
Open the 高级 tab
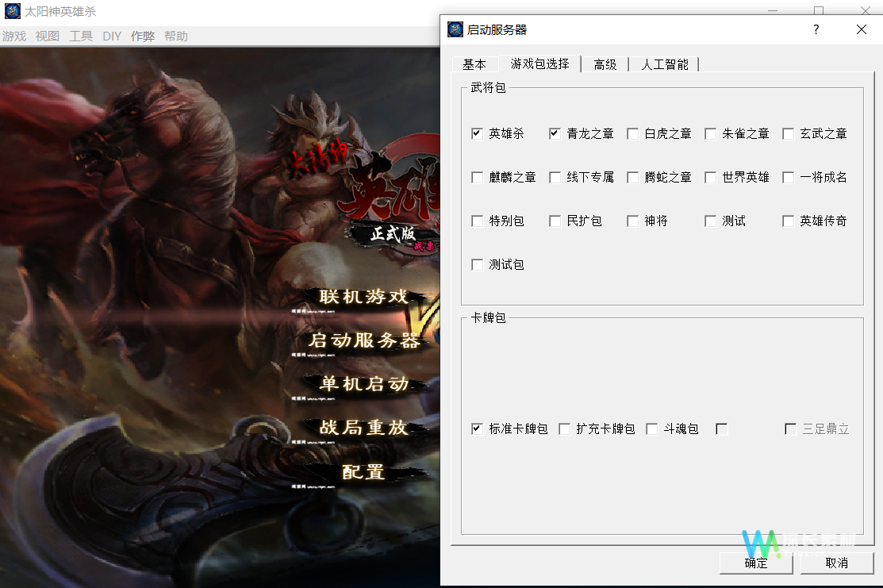[605, 65]
